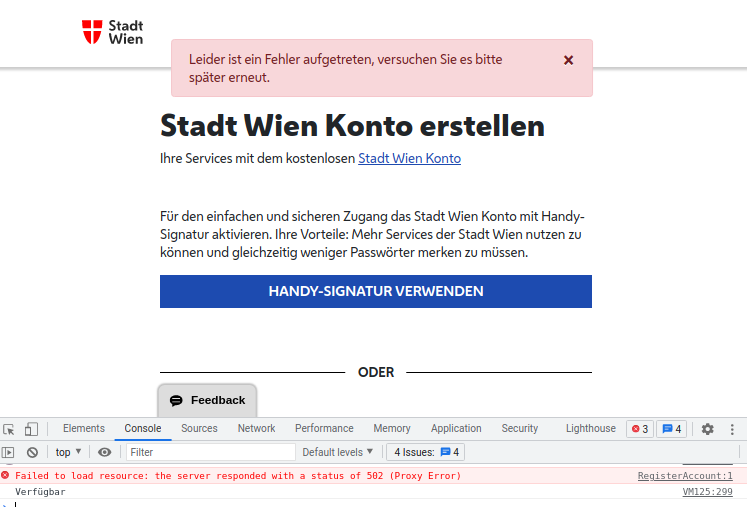Click the ODER separator text
The image size is (747, 507).
coord(376,372)
